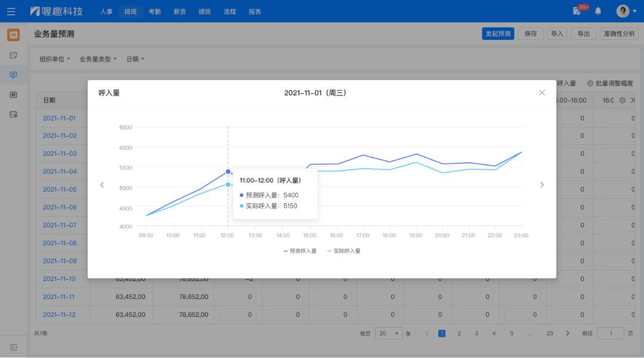Click the 前往 page number input field
Screen dimensions: 644x358
[x=610, y=334]
